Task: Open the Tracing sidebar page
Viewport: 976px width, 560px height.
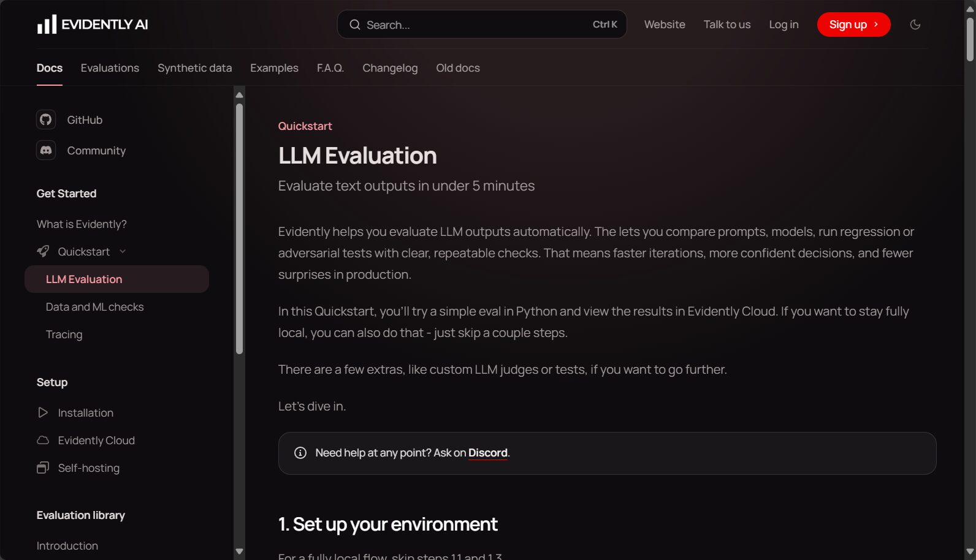Action: (64, 335)
